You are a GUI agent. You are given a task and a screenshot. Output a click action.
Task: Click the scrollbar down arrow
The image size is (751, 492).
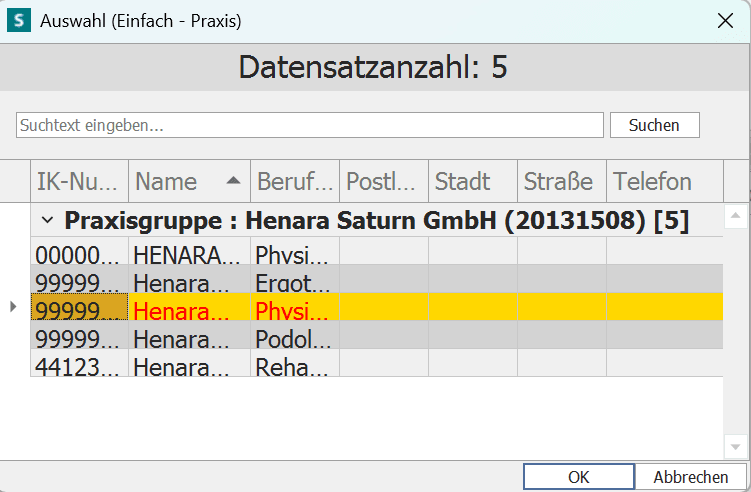click(x=735, y=446)
